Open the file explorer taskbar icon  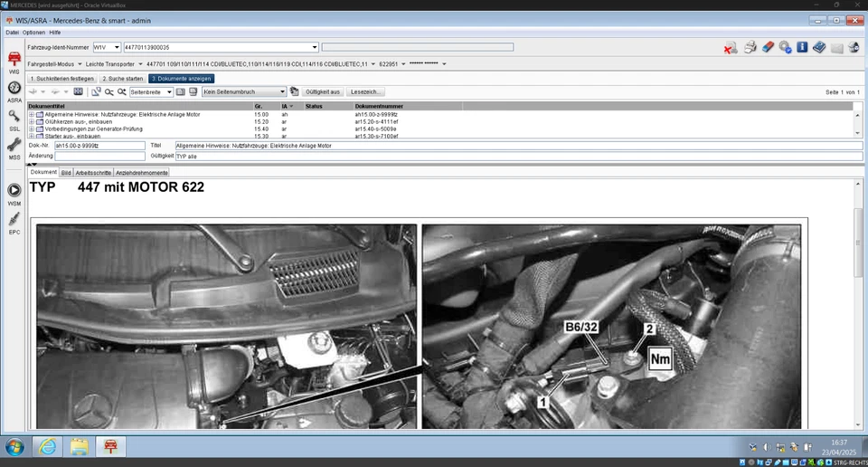pos(79,446)
